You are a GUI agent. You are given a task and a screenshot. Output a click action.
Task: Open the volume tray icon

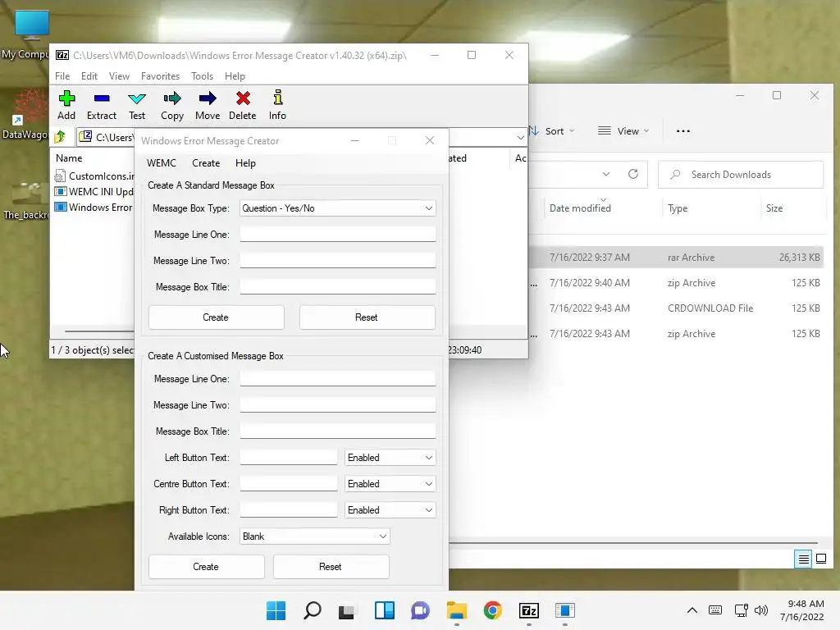pos(760,610)
